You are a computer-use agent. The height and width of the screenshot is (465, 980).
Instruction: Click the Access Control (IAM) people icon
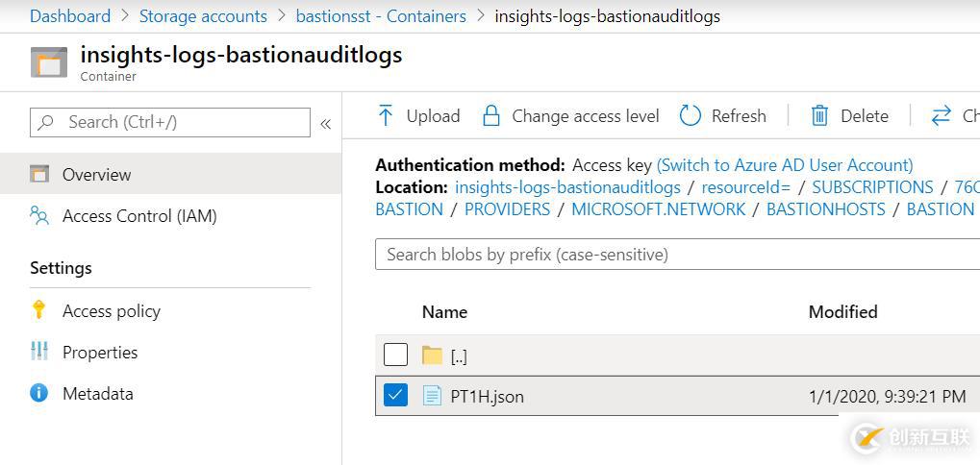click(39, 216)
